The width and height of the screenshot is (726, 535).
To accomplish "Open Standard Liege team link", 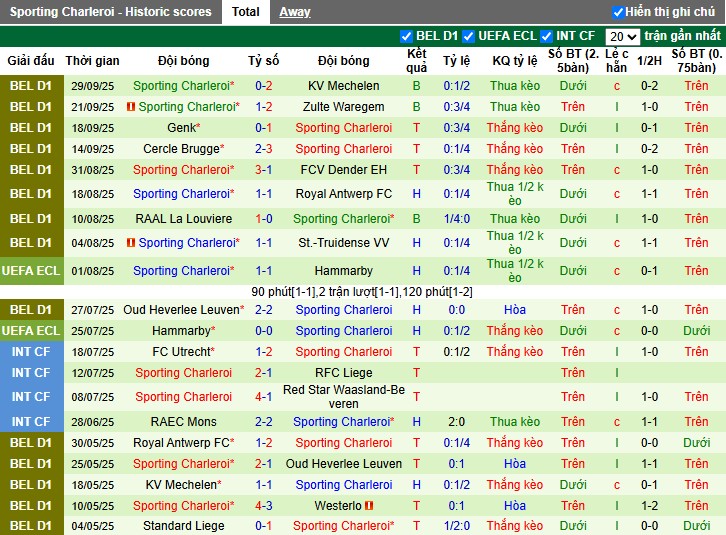I will coord(184,526).
